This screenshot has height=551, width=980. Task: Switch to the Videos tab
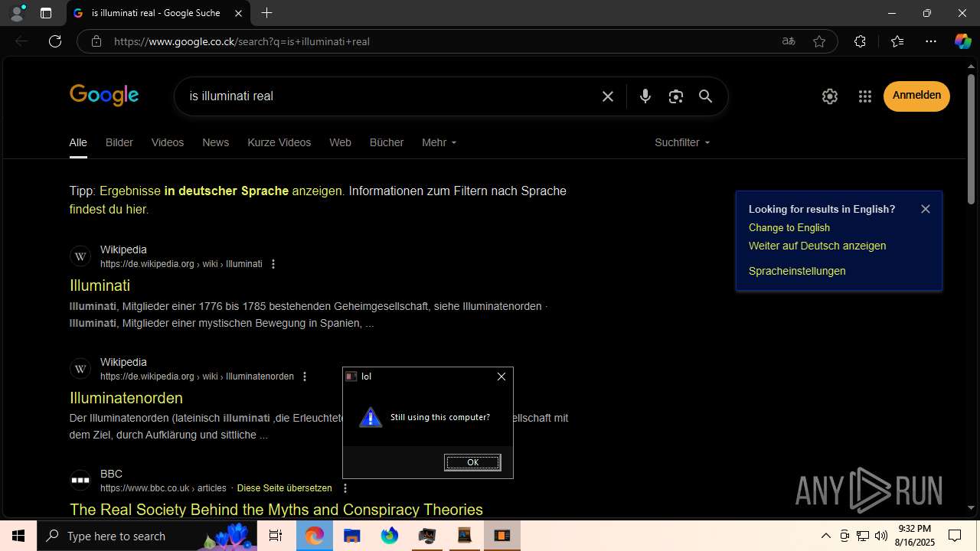168,142
